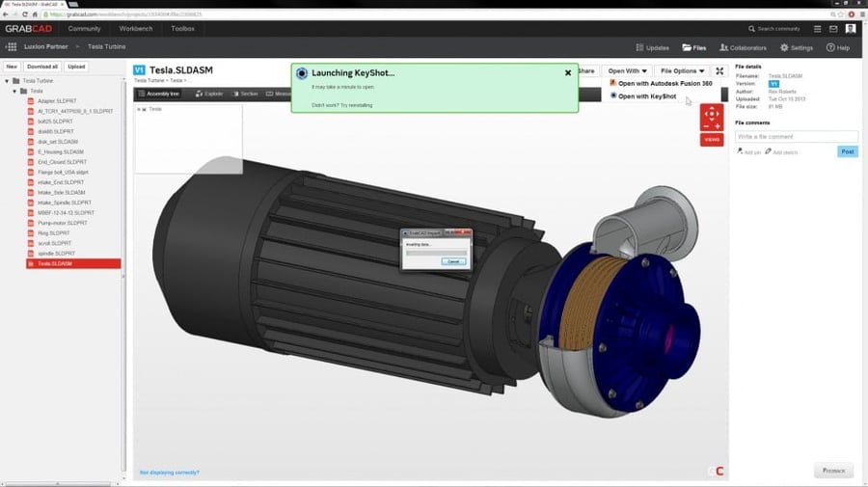Click the Not displaying correctly link

point(170,473)
